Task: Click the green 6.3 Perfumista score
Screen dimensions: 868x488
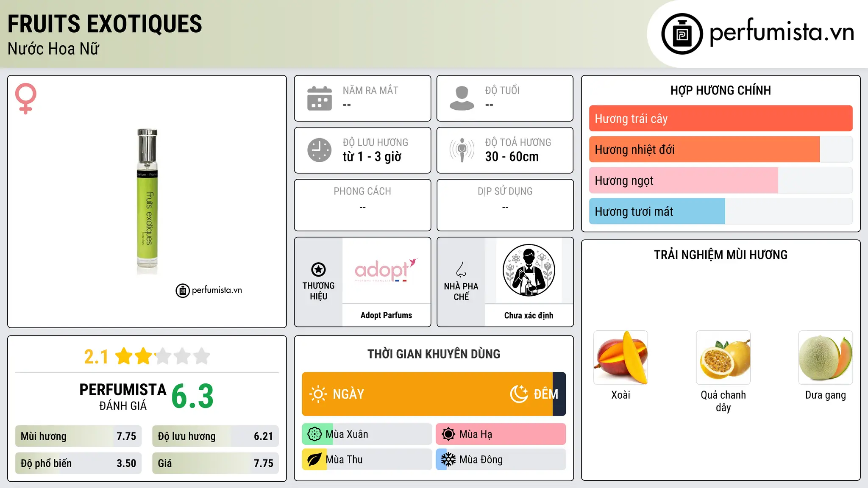Action: click(x=192, y=396)
